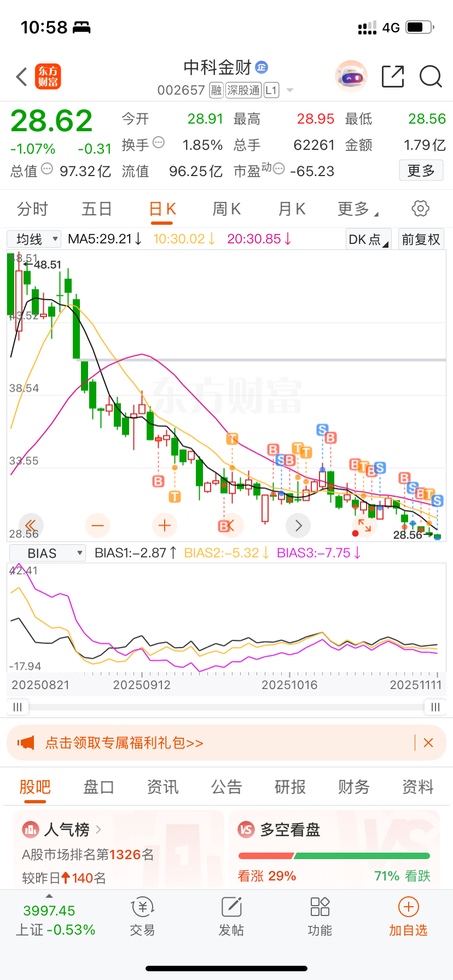Switch to 月K chart tab
The width and height of the screenshot is (453, 980).
pyautogui.click(x=292, y=209)
